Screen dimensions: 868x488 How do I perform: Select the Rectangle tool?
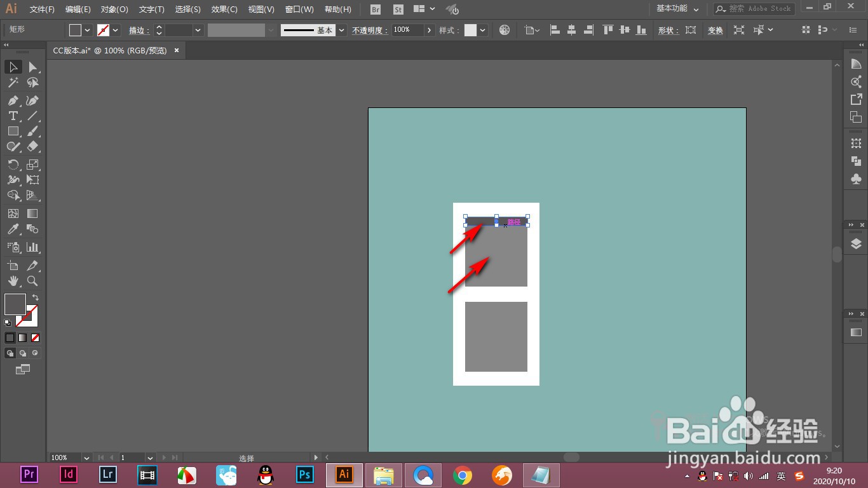(13, 131)
